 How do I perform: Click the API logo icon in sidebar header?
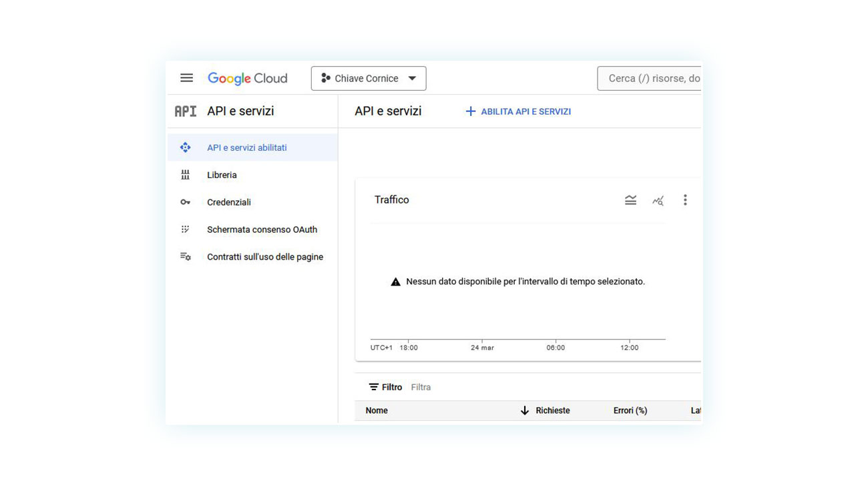click(186, 111)
